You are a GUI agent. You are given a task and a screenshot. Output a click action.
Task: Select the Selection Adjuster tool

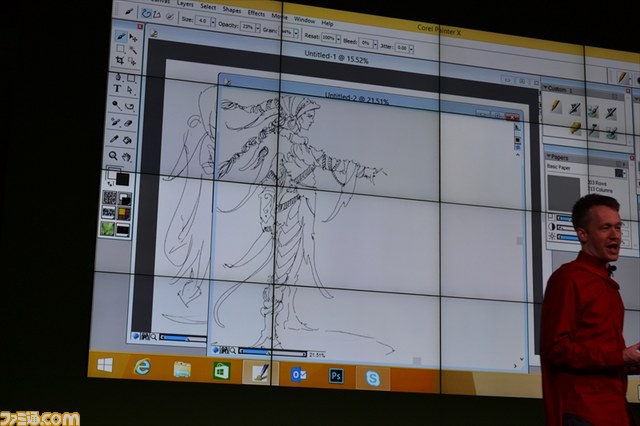[132, 61]
